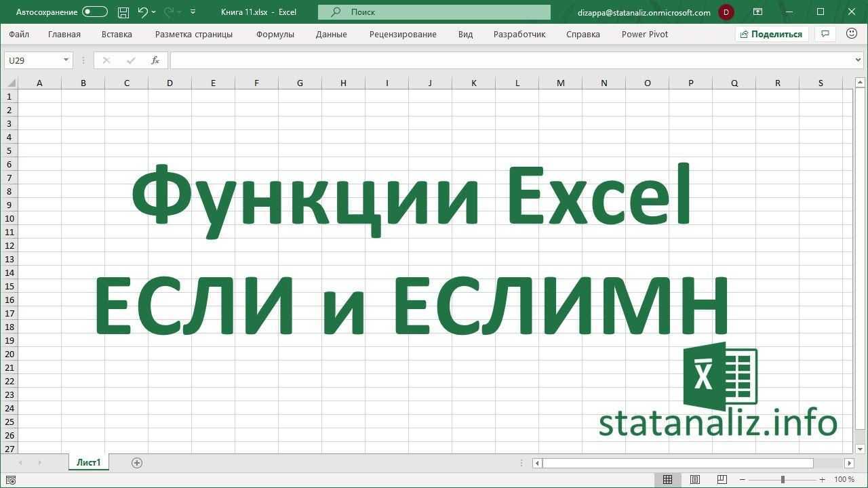Image resolution: width=868 pixels, height=488 pixels.
Task: Open the Вид tab
Action: tap(465, 34)
